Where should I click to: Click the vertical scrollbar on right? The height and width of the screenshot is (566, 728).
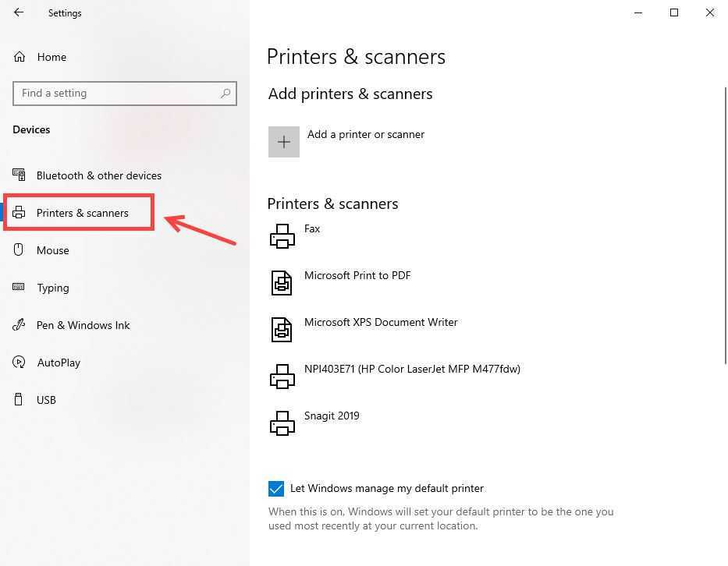pos(725,226)
